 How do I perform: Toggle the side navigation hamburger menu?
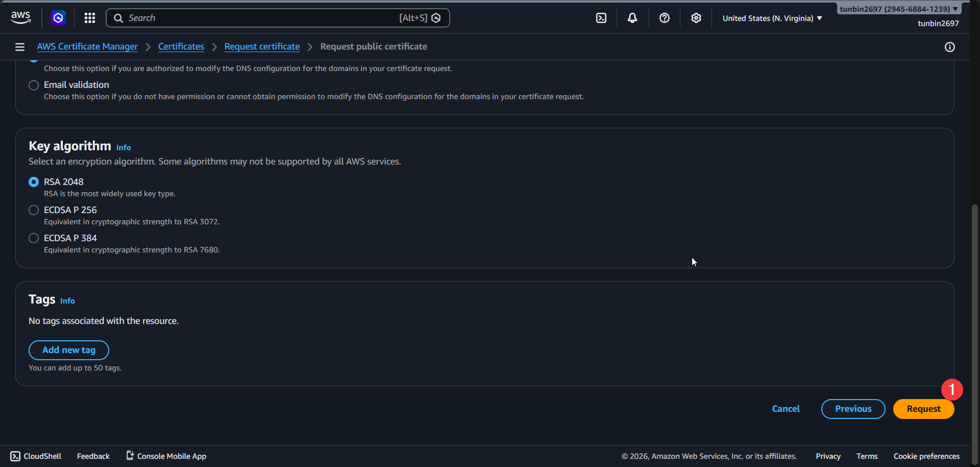point(20,47)
